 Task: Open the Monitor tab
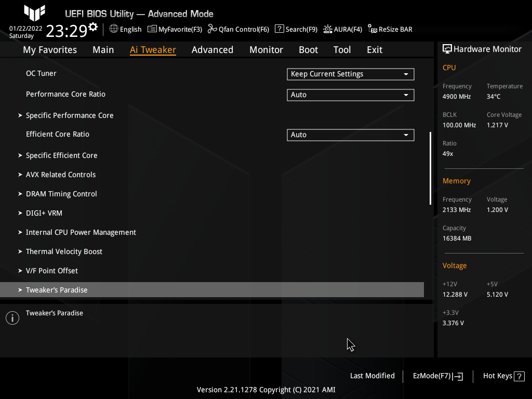point(266,49)
